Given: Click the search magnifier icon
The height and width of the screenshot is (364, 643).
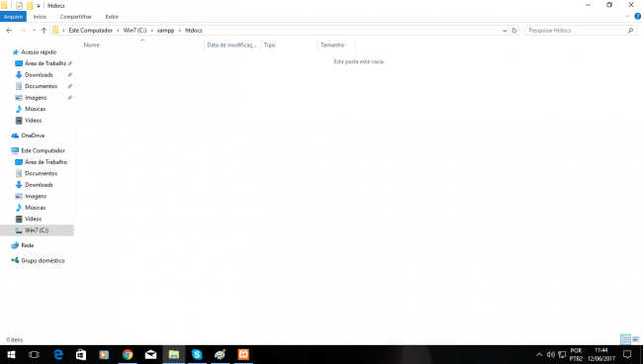Looking at the screenshot, I should coord(631,31).
